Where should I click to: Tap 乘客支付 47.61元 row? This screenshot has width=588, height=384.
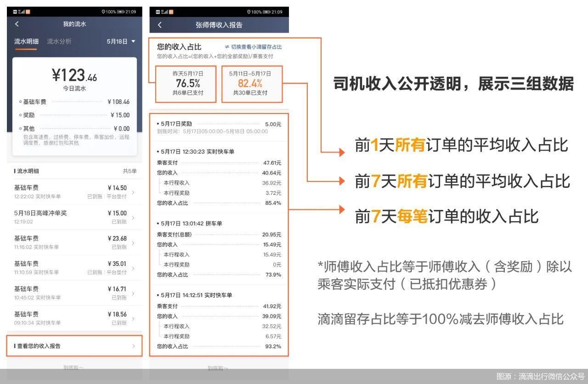219,163
